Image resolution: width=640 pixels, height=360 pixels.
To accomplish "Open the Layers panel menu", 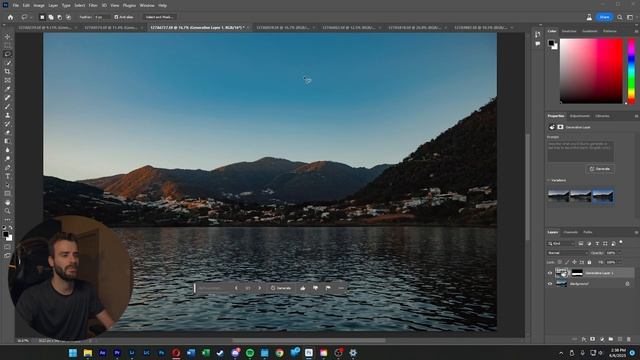I will (636, 233).
